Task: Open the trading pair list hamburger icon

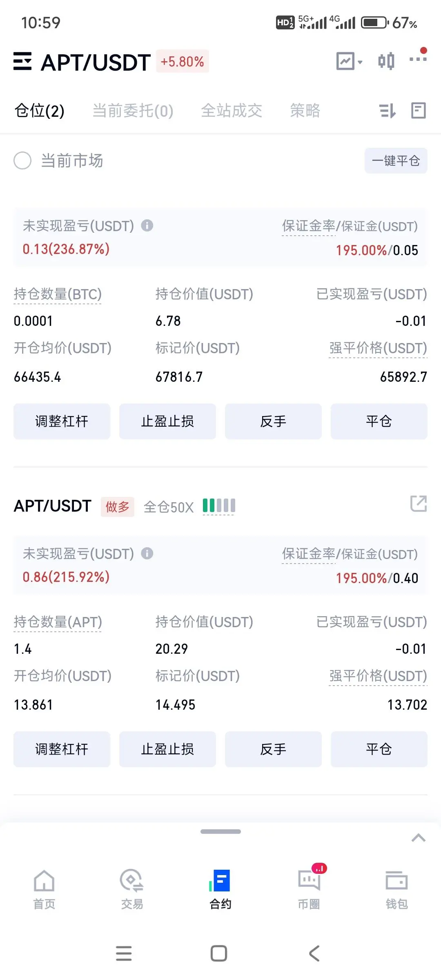Action: (22, 61)
